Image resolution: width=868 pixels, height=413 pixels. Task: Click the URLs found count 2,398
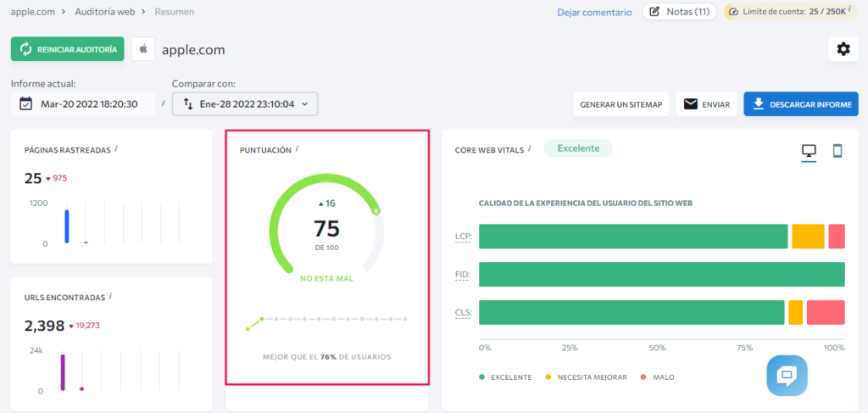click(45, 326)
